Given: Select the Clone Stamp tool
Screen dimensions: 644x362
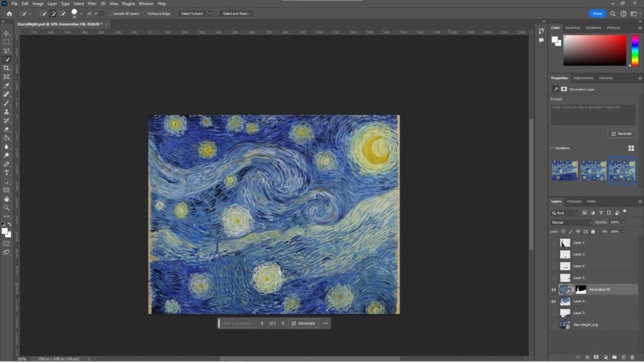Looking at the screenshot, I should click(x=6, y=112).
